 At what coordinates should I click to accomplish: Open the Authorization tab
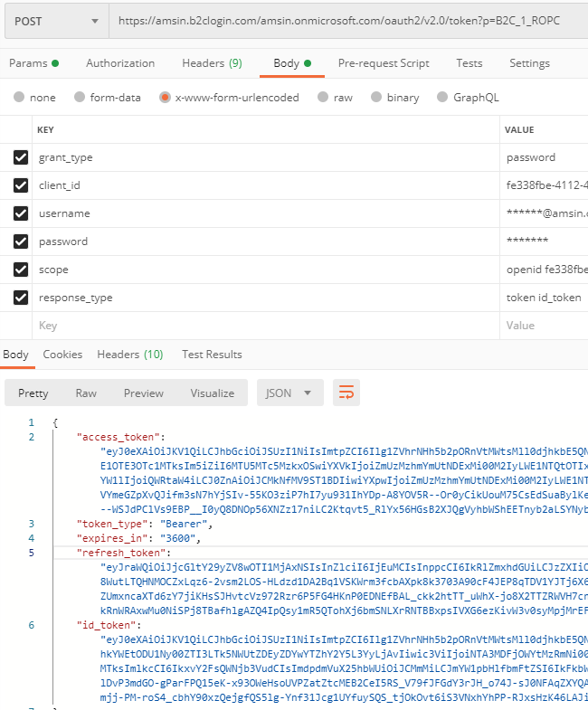120,63
